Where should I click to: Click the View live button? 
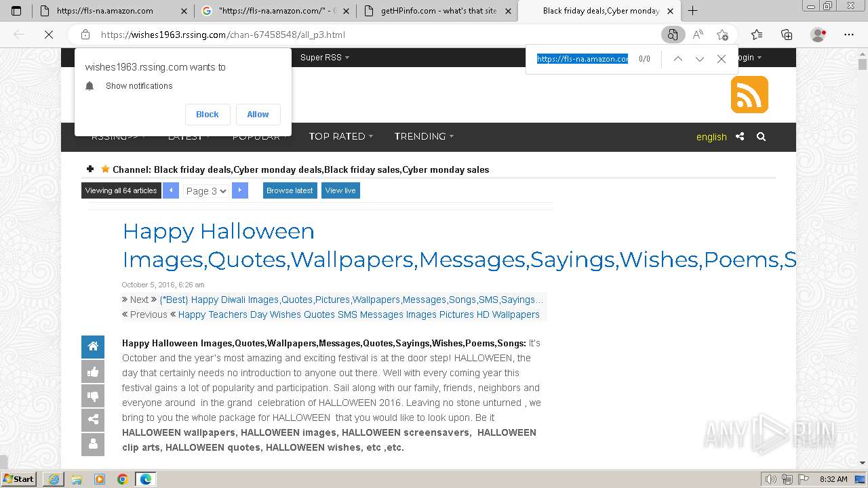pos(340,190)
